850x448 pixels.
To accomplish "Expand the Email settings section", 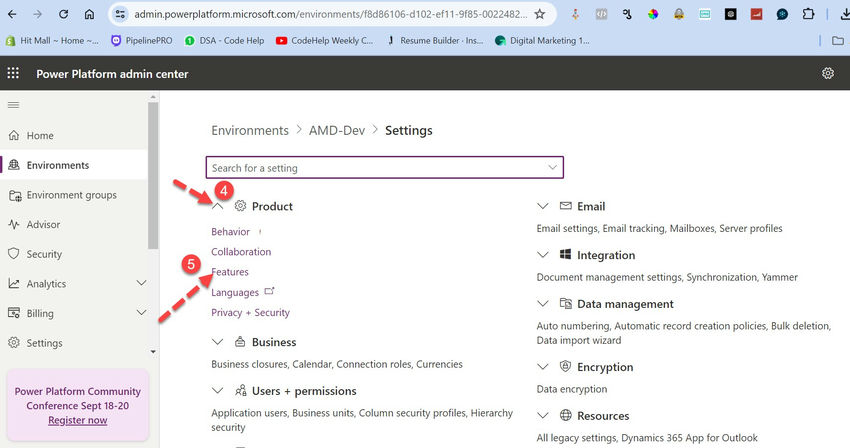I will [543, 206].
